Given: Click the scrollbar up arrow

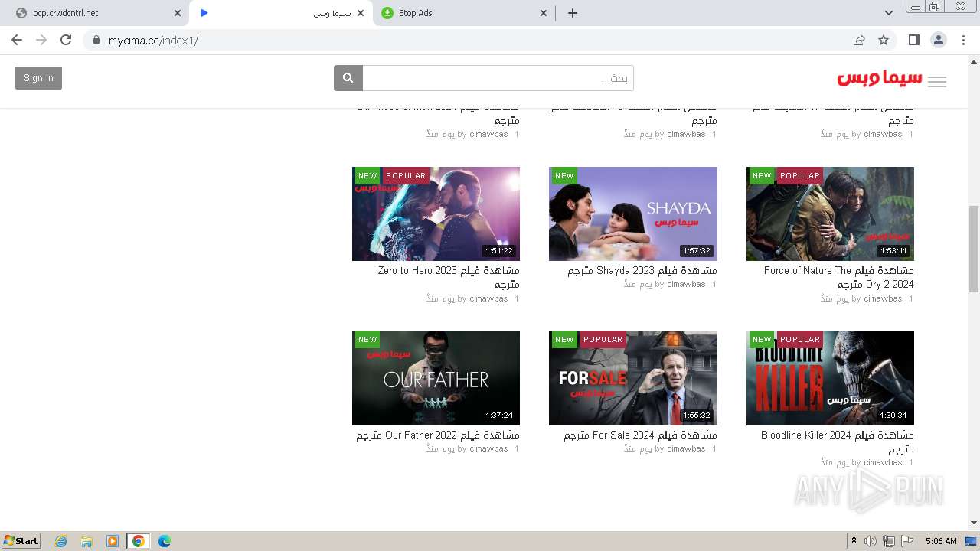Looking at the screenshot, I should tap(974, 61).
